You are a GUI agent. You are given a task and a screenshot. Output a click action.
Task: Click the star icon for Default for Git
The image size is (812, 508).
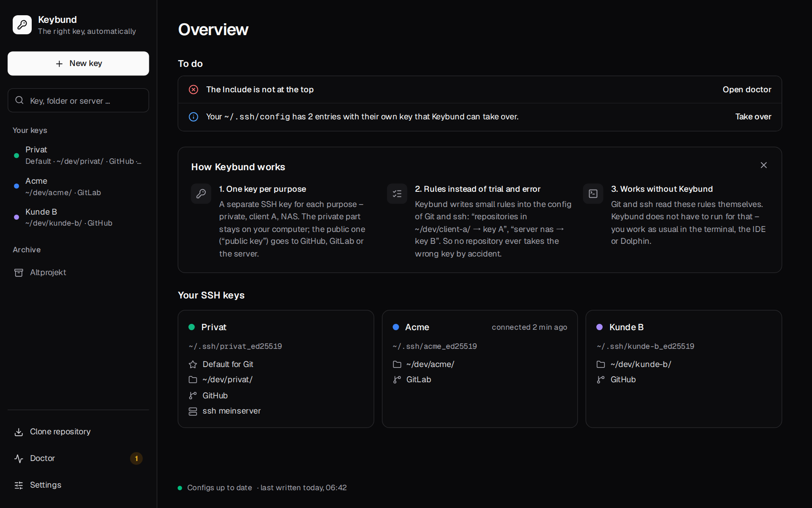(x=193, y=364)
